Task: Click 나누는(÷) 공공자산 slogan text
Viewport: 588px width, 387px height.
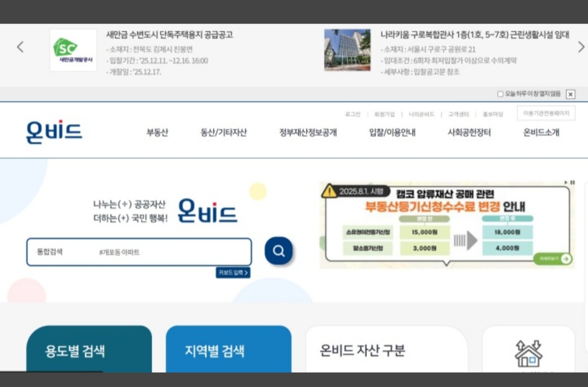Action: click(x=130, y=204)
